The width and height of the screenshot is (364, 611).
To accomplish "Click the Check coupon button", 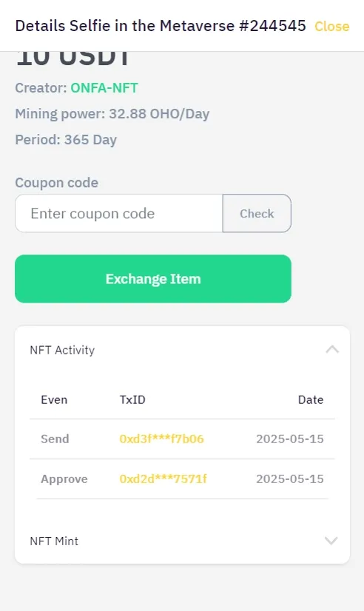I will click(x=257, y=213).
